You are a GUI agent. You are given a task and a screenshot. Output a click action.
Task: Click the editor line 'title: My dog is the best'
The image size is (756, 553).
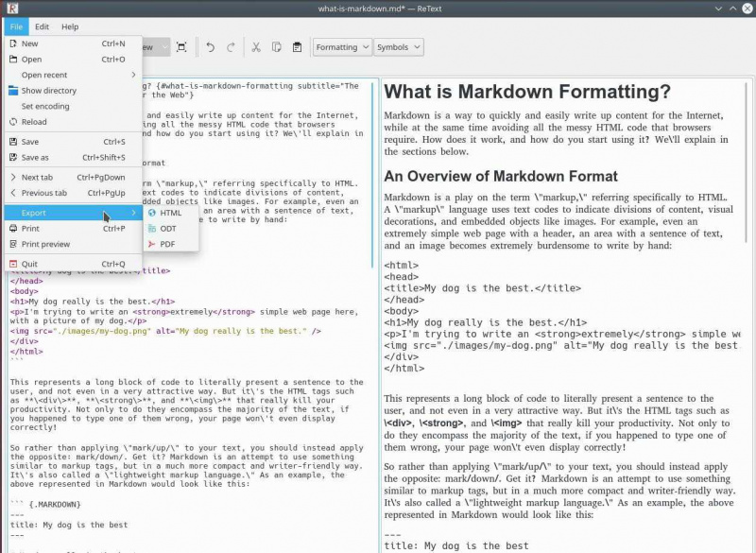point(69,525)
